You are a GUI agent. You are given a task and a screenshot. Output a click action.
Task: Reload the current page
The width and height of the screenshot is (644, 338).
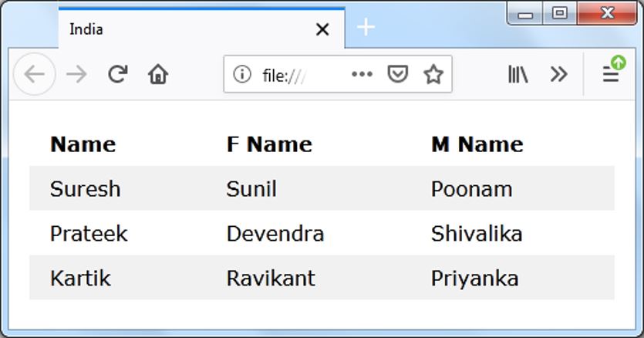117,74
